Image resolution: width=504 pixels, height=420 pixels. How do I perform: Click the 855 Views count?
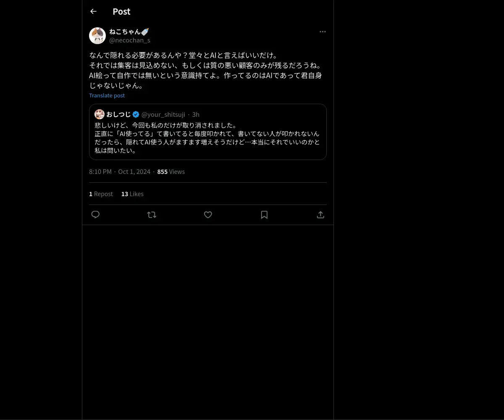[x=171, y=171]
